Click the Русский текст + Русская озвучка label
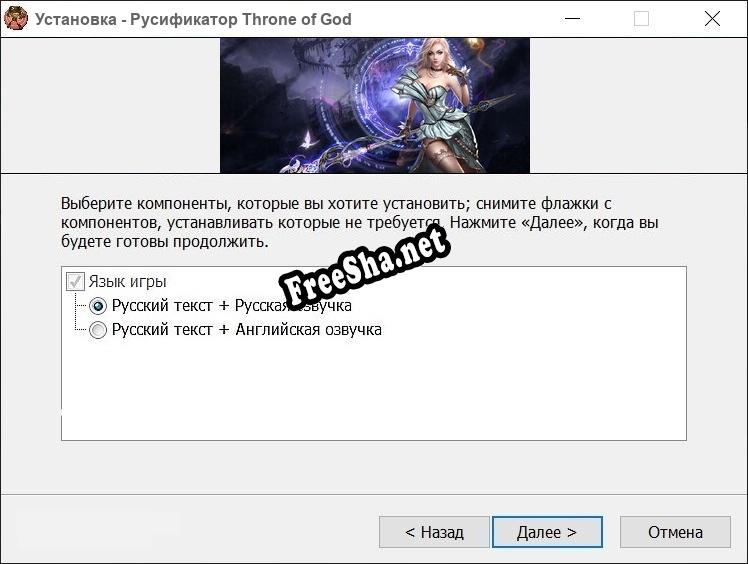748x564 pixels. (x=231, y=306)
